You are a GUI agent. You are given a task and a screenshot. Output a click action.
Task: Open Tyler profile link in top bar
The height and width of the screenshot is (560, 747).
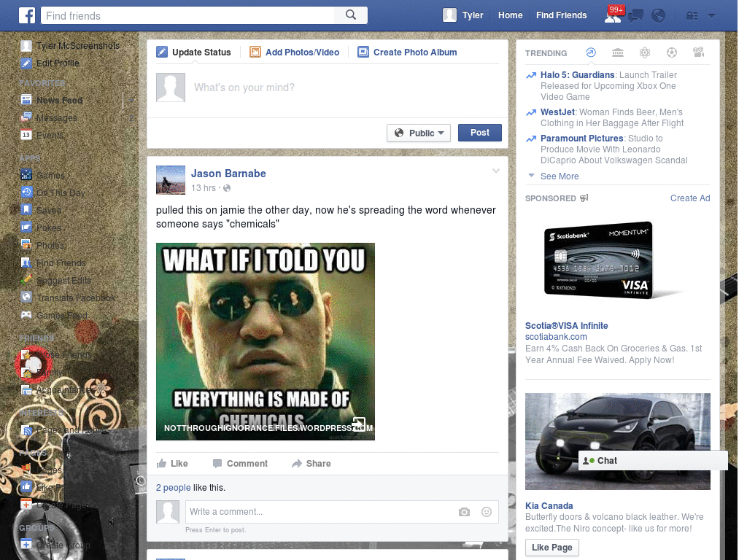[473, 15]
